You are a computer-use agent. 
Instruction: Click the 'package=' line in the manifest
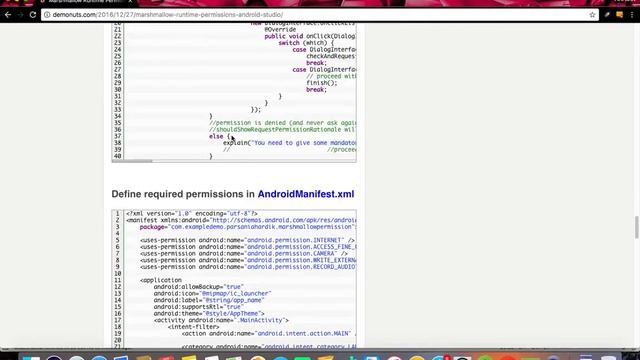click(x=248, y=227)
